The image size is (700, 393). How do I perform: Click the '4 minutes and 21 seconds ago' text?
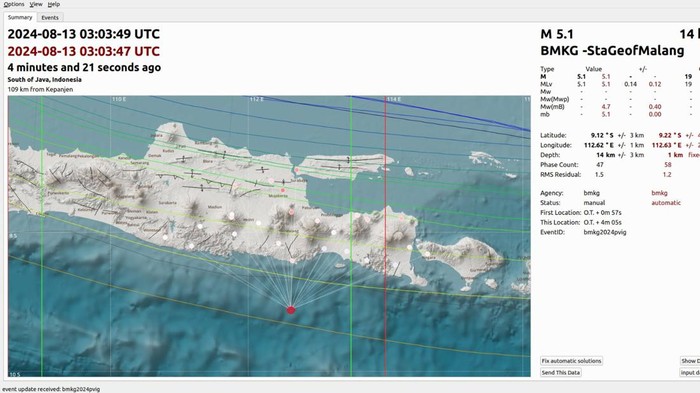coord(84,67)
